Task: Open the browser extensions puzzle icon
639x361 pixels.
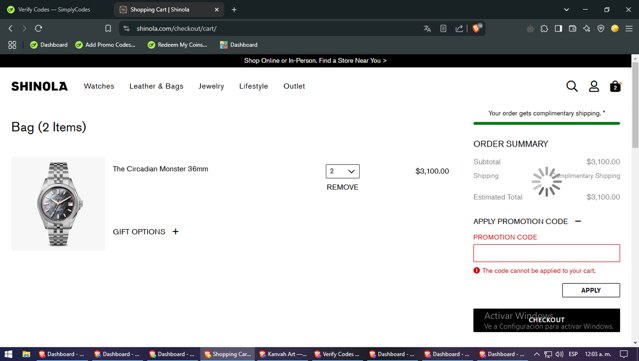Action: tap(544, 29)
